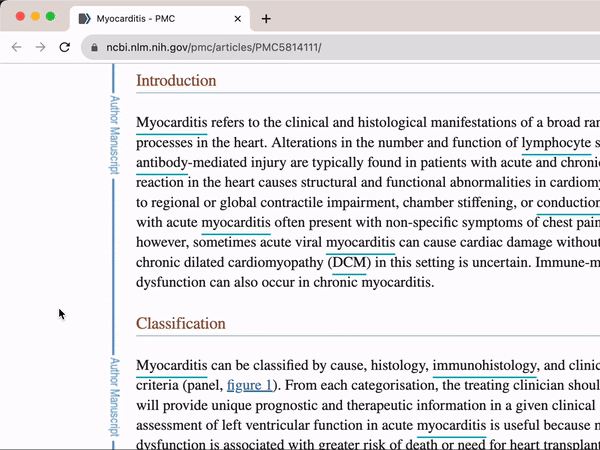Click the green fullscreen window button
This screenshot has width=600, height=450.
click(50, 16)
